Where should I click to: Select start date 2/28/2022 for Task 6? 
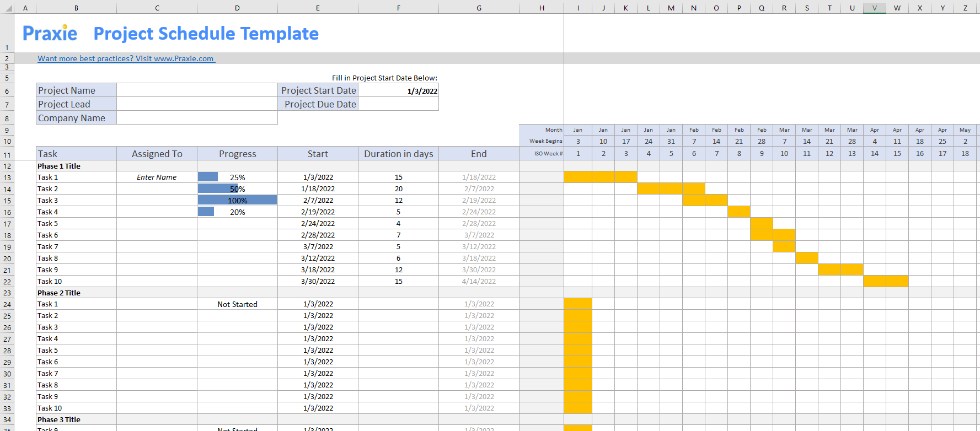pos(318,235)
